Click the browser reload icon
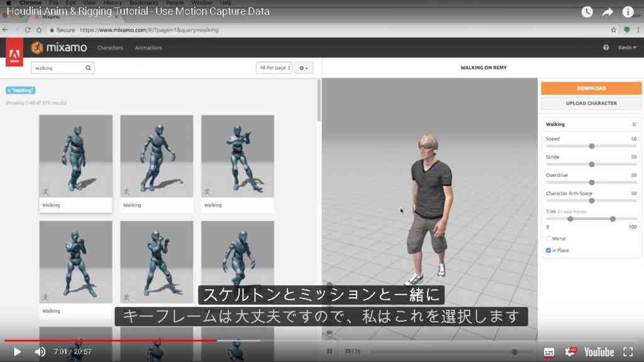The image size is (644, 362). coord(28,30)
